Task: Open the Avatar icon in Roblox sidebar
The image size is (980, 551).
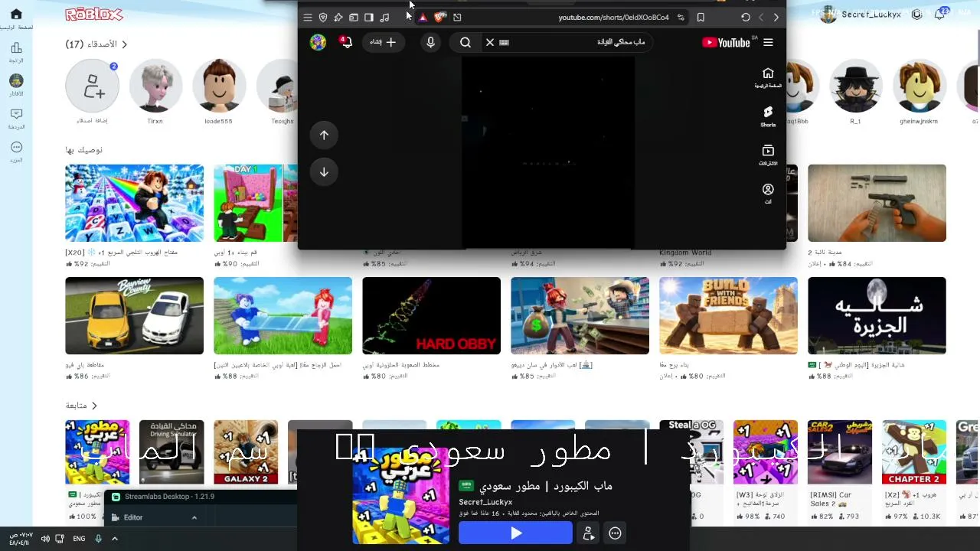Action: point(16,80)
